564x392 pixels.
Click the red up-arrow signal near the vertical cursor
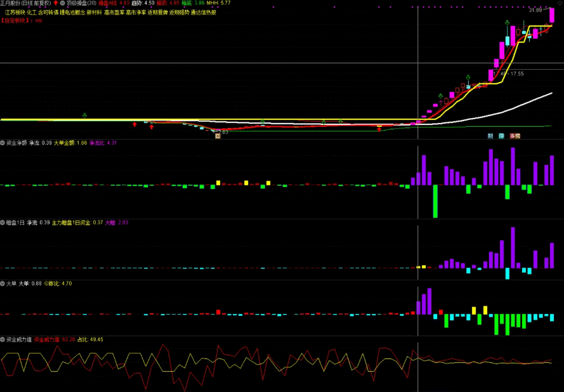[x=379, y=129]
